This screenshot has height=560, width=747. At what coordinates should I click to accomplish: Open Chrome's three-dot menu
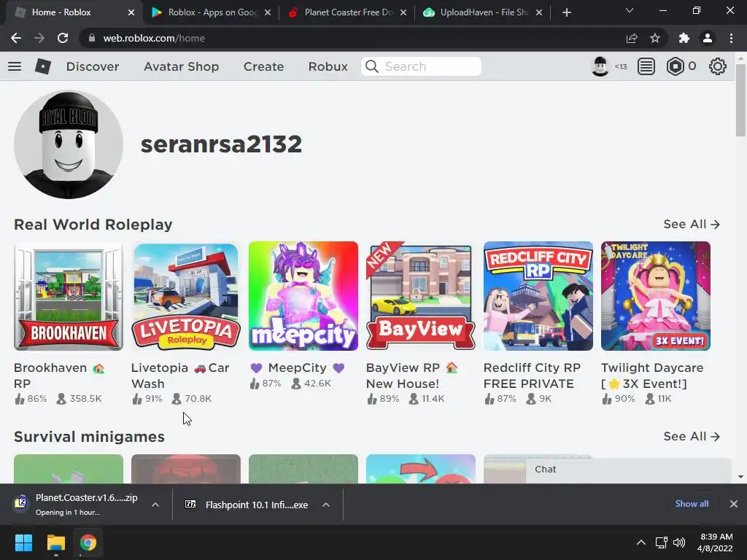coord(731,38)
